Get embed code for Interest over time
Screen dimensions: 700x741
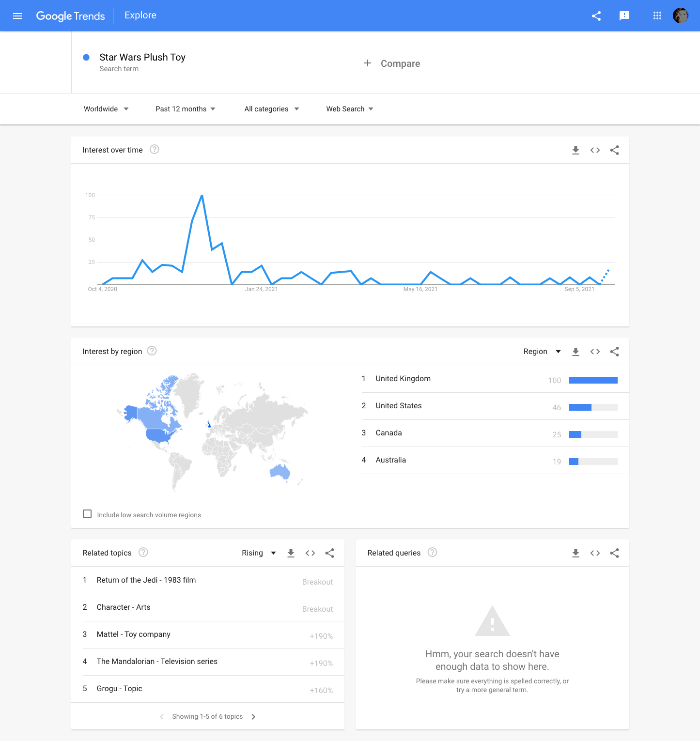[595, 150]
